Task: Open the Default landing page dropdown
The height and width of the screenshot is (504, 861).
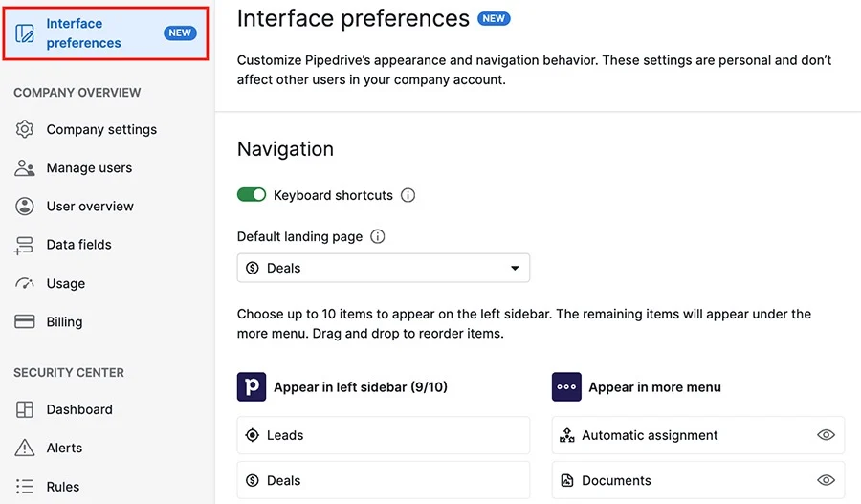Action: coord(384,268)
